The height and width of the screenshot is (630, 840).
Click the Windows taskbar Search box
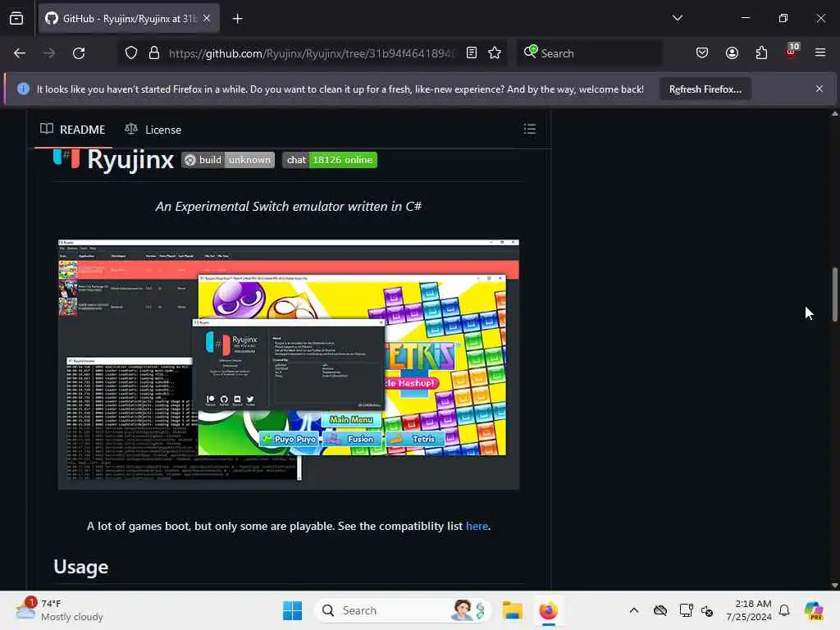[402, 610]
